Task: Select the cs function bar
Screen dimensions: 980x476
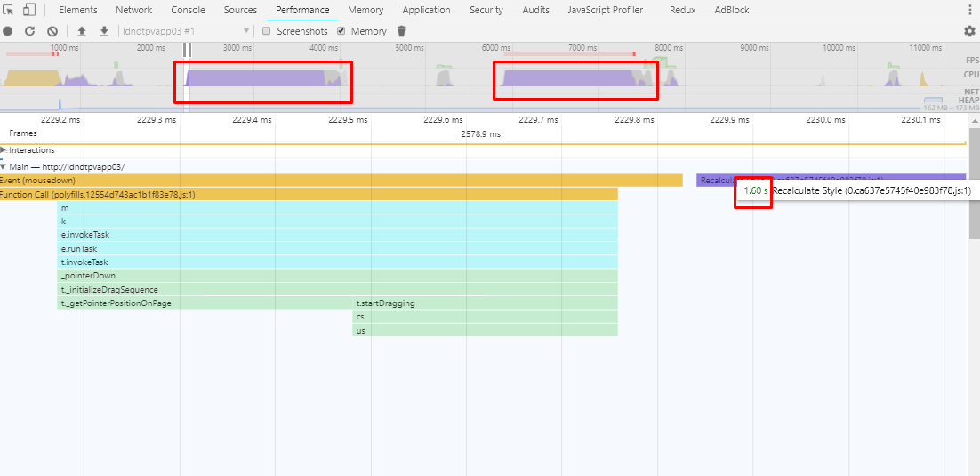Action: pyautogui.click(x=485, y=317)
